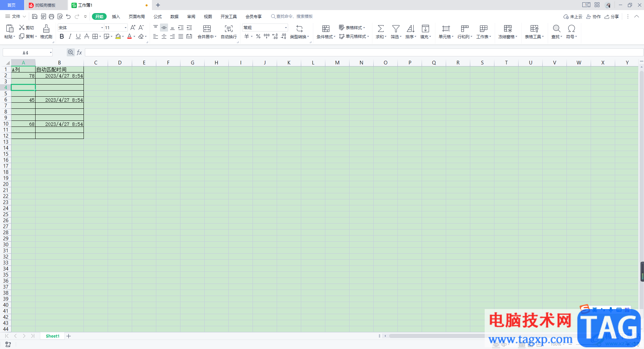Open the Name Box dropdown showing A4
The image size is (644, 349).
coord(51,53)
